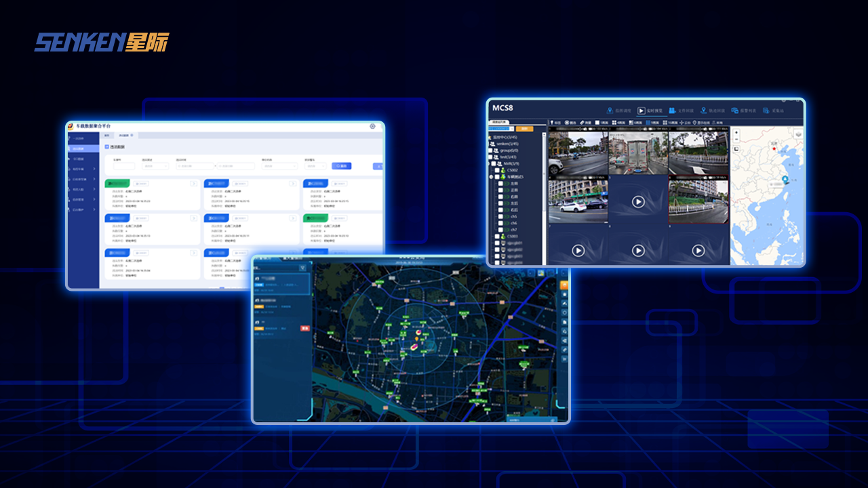Click the orange button in the MCS8 device panel

[524, 128]
